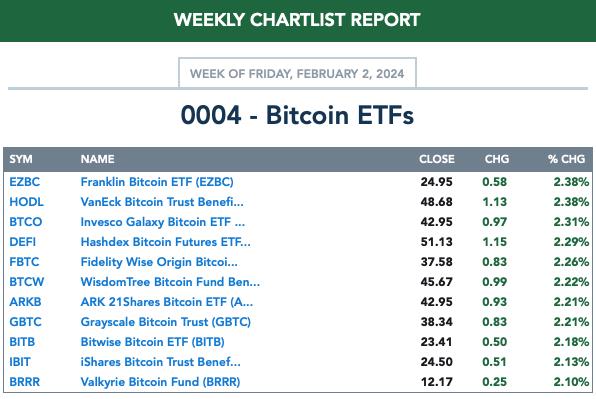Image resolution: width=596 pixels, height=399 pixels.
Task: Open the FBTC symbol link
Action: [x=24, y=262]
